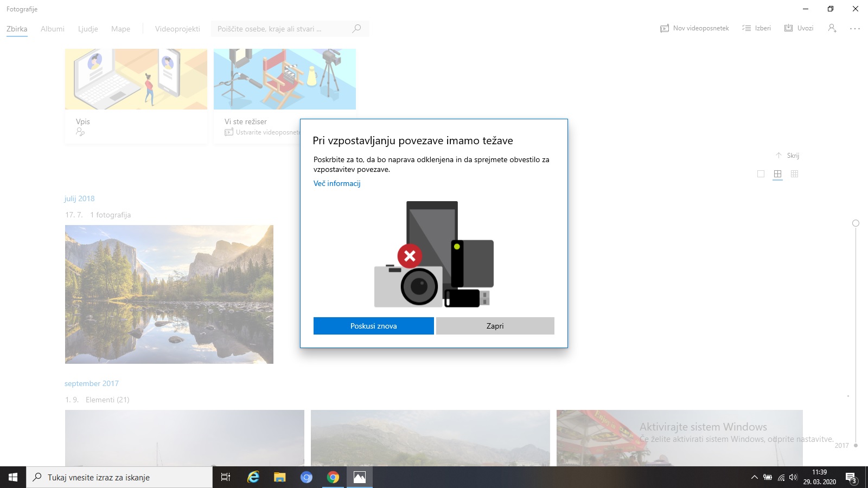Click the account person icon

(x=832, y=28)
